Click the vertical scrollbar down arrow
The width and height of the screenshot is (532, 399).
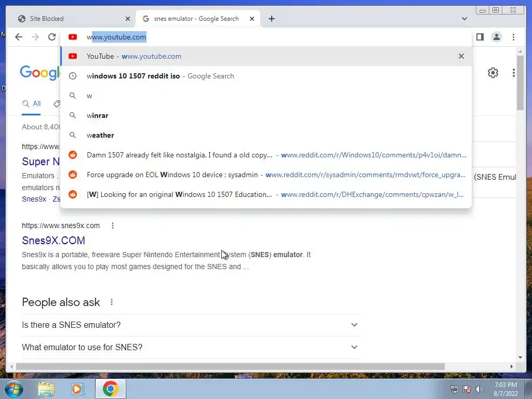[x=521, y=357]
